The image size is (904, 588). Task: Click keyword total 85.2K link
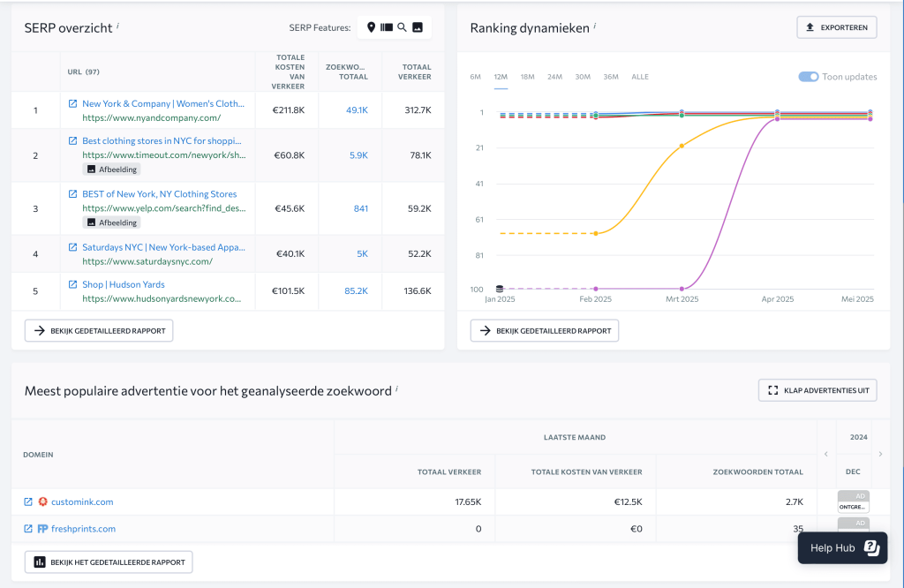[356, 291]
